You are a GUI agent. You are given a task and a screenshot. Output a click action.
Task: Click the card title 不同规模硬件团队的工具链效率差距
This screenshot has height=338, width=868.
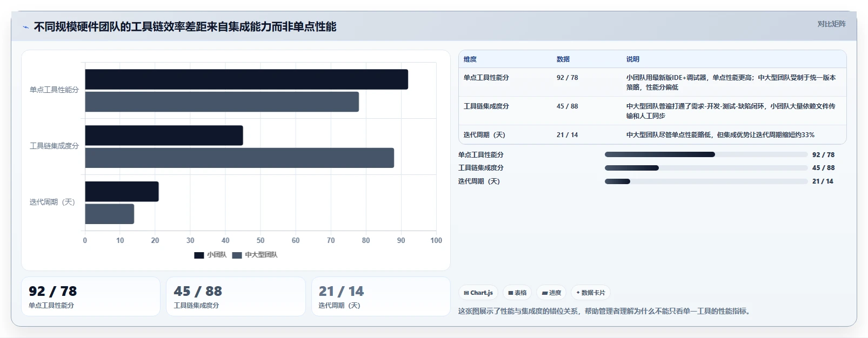click(x=185, y=27)
